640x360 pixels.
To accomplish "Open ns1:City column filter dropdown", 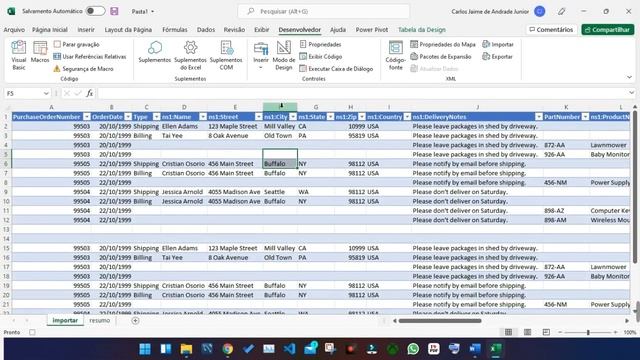I will (293, 117).
